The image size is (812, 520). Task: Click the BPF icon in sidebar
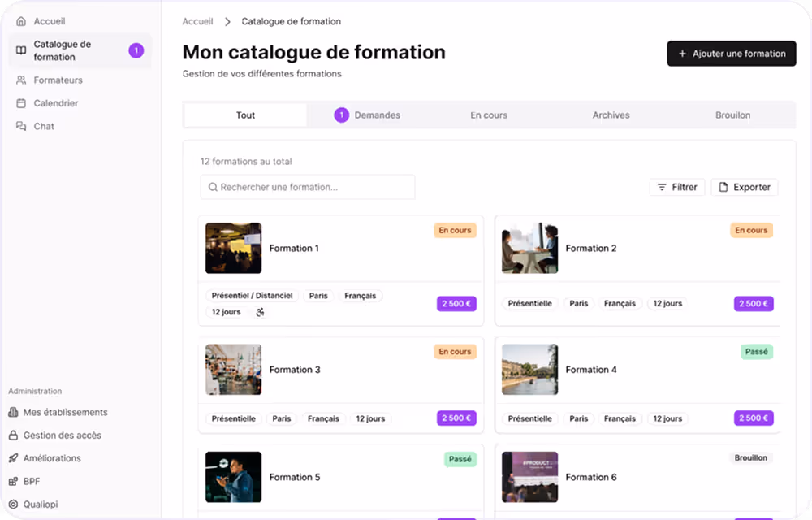pyautogui.click(x=14, y=481)
